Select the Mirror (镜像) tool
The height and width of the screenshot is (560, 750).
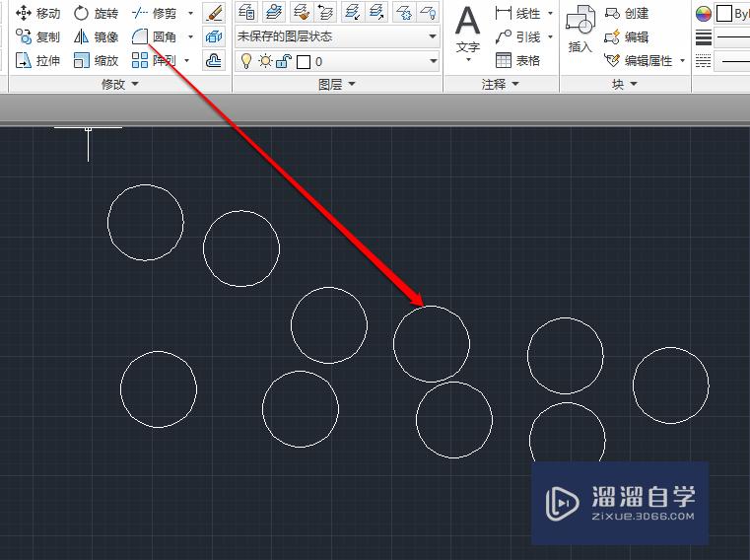96,36
